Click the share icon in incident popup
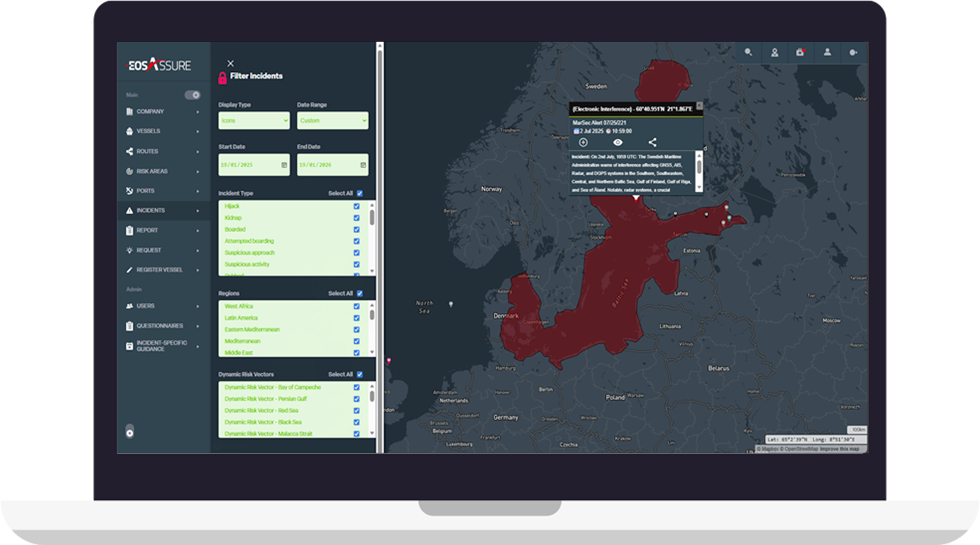The width and height of the screenshot is (980, 545). coord(652,143)
